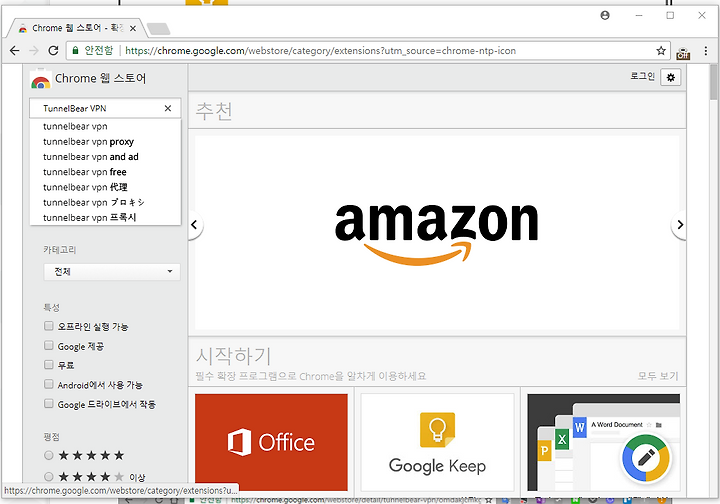Open the Chrome three-dot menu
The height and width of the screenshot is (504, 720).
point(706,51)
